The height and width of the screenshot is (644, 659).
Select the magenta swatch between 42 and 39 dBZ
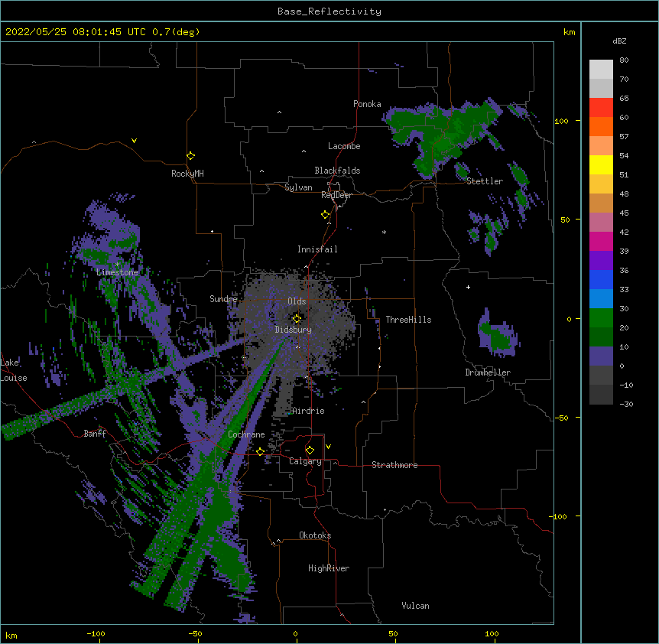[x=601, y=241]
